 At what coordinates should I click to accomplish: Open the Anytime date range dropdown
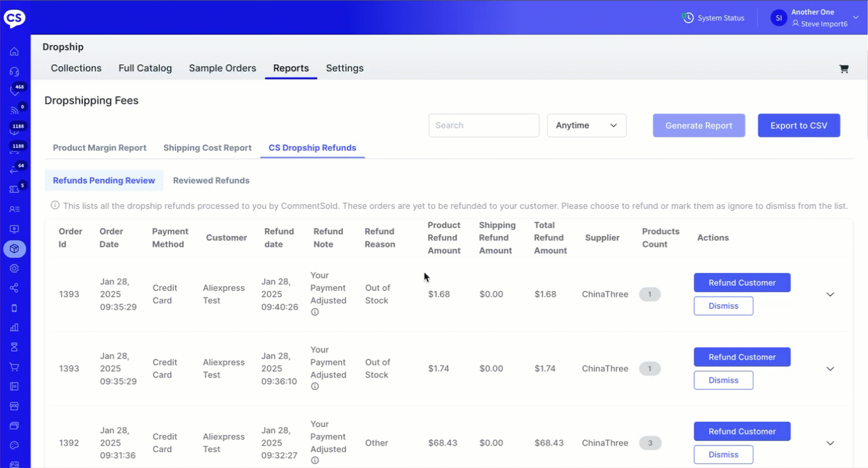point(587,126)
